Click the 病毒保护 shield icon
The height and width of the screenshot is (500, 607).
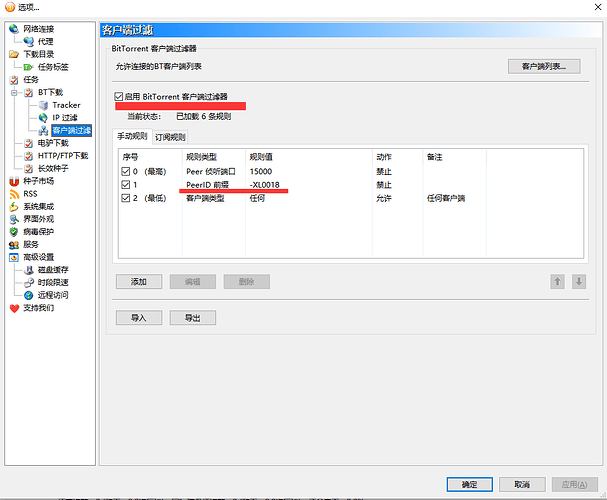(14, 232)
